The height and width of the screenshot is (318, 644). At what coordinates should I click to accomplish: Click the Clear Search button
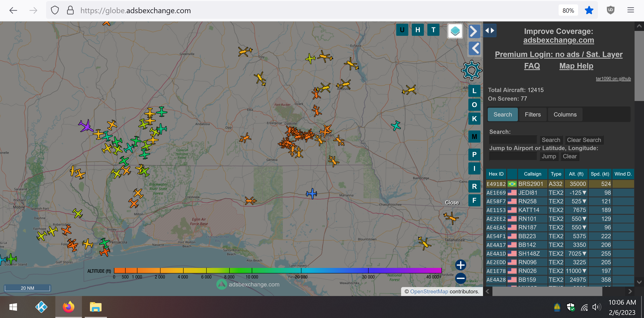(584, 140)
